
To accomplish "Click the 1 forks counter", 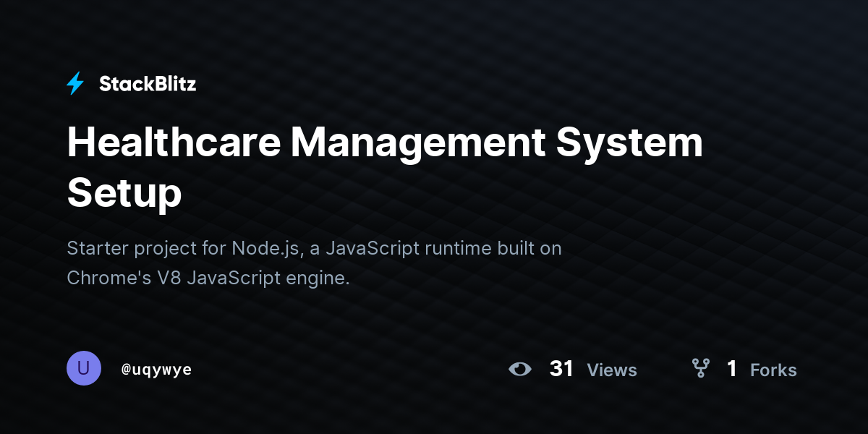I will 732,369.
